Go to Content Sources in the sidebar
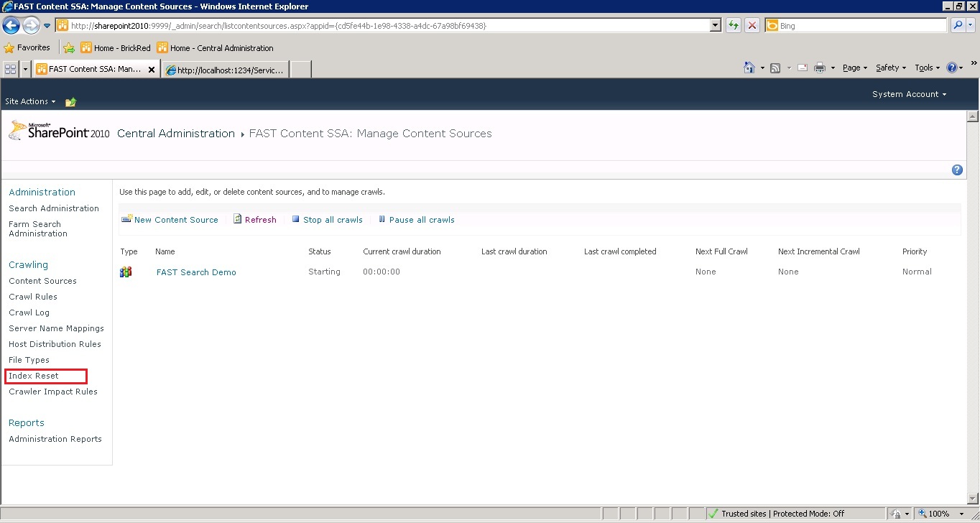The height and width of the screenshot is (523, 980). [42, 281]
